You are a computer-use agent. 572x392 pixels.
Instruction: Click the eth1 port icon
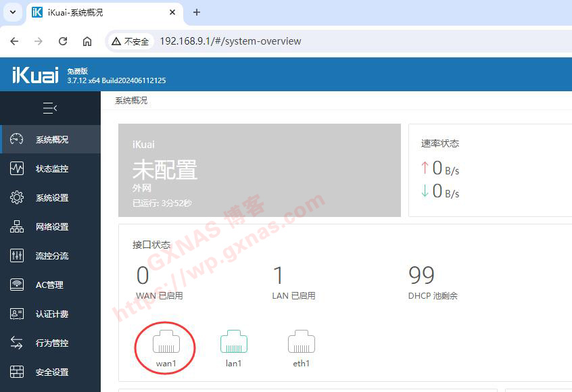301,343
